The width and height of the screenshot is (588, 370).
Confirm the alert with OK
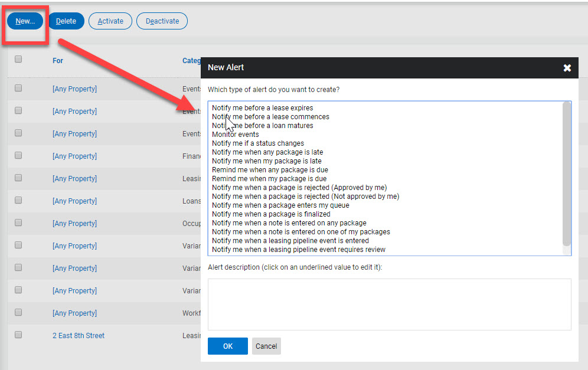coord(227,346)
